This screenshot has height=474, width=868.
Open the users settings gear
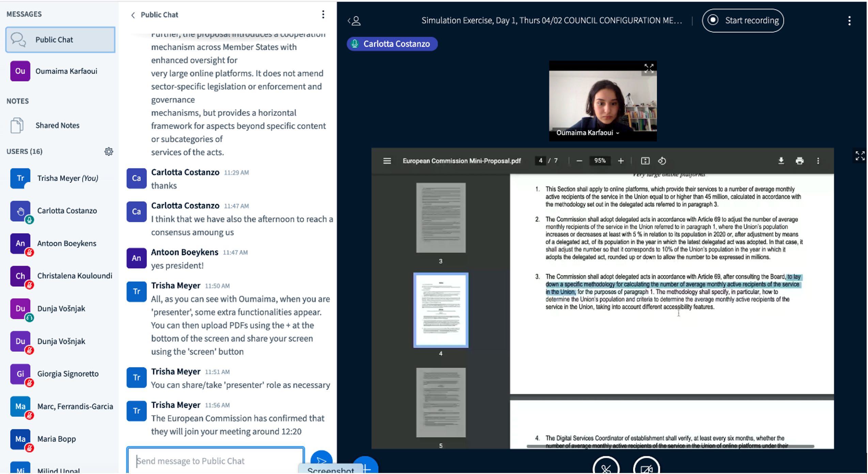point(109,152)
